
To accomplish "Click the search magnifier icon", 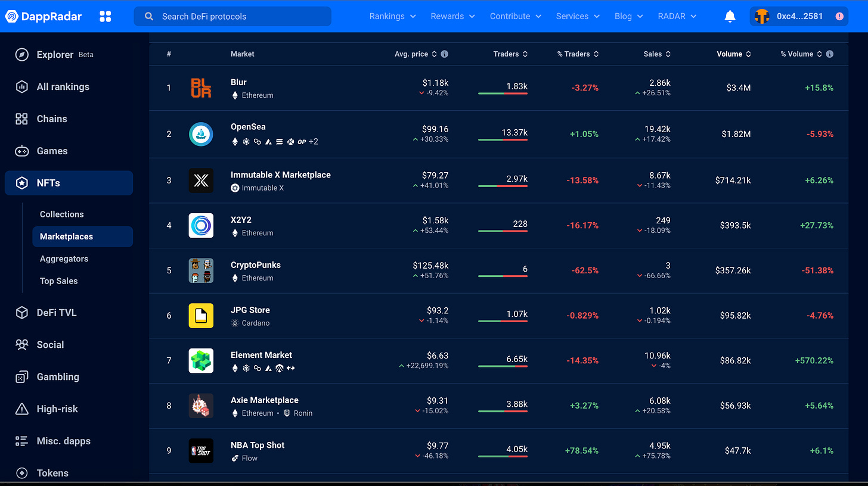I will [x=149, y=16].
